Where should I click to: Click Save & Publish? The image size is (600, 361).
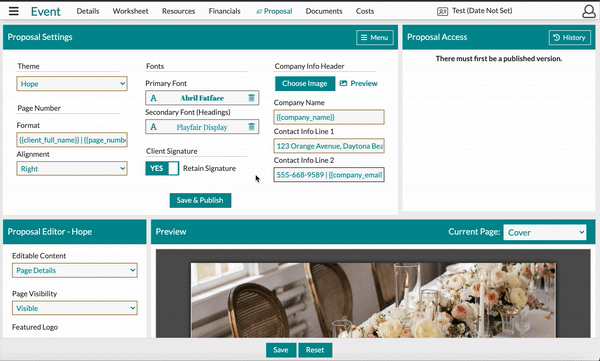click(200, 200)
